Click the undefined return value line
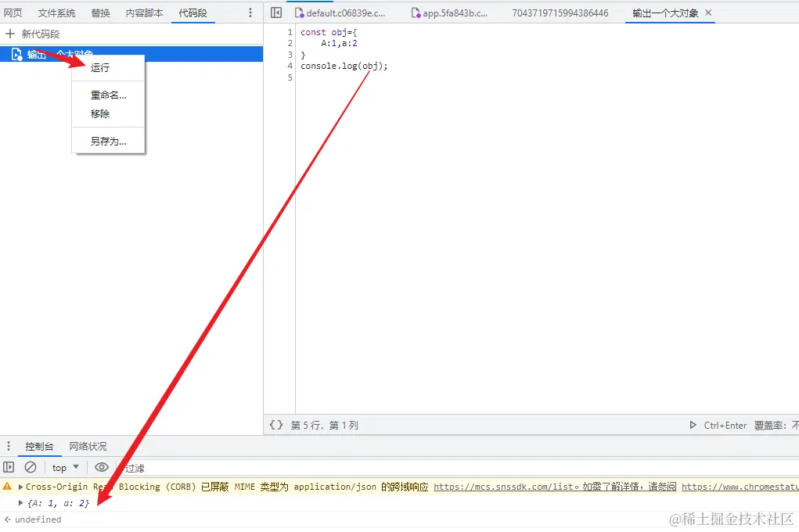 [x=38, y=519]
